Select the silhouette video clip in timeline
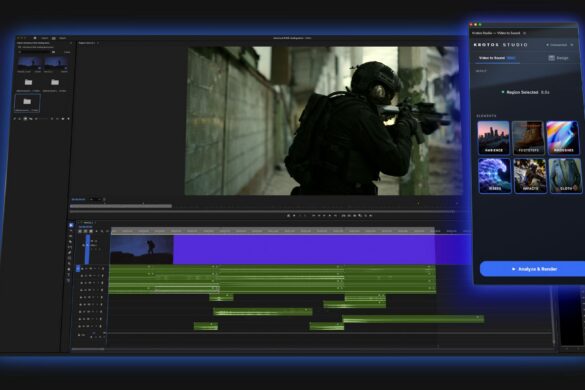Screen dimensions: 585x390 tap(141, 250)
